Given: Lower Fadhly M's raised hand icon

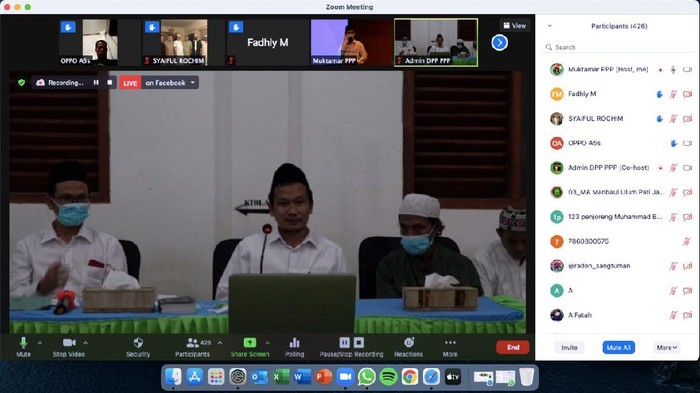Looking at the screenshot, I should point(659,94).
